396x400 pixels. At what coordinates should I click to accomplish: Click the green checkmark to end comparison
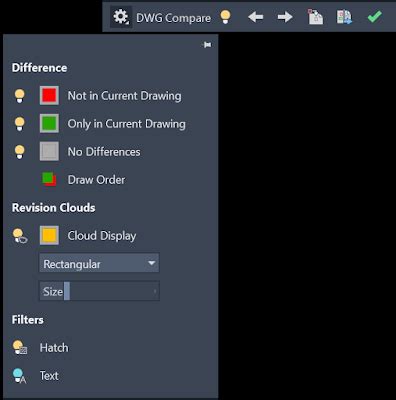[374, 17]
